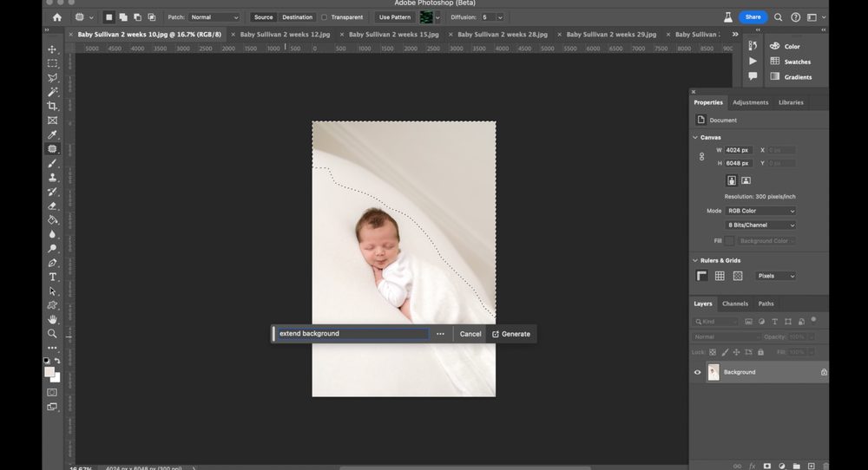
Task: Open Baby Sullivan 2 weeks 12.jpg tab
Action: 285,35
